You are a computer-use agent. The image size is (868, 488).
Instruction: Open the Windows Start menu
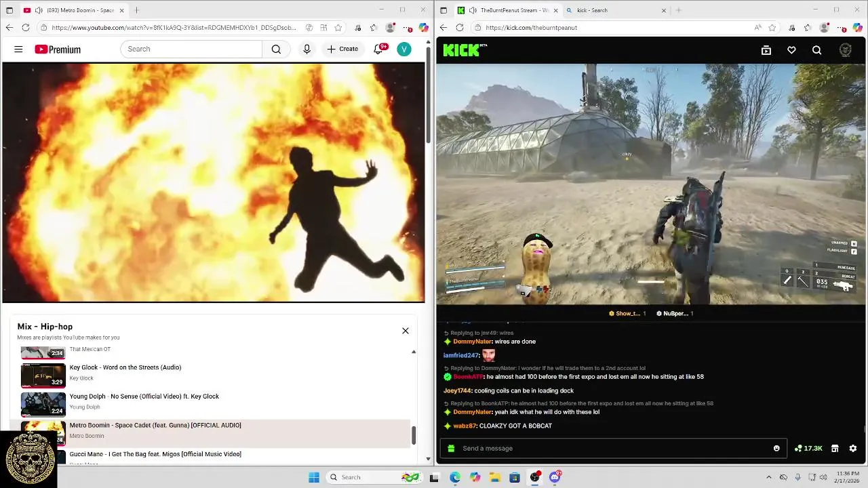(x=314, y=477)
